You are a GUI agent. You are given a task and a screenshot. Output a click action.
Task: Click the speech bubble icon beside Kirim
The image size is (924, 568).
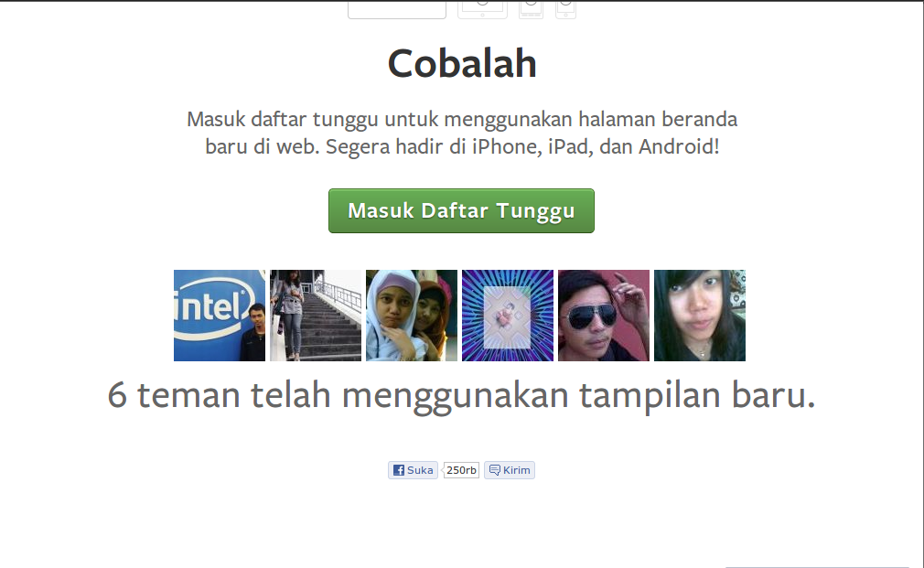click(495, 470)
